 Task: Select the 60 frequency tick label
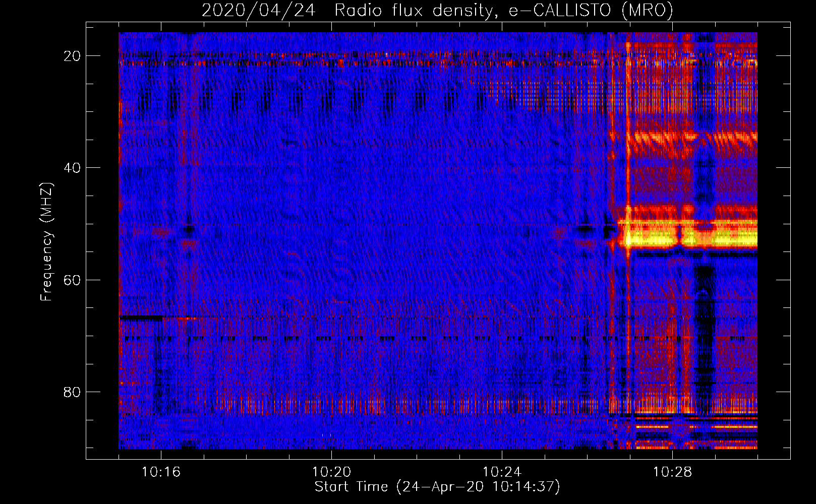73,280
